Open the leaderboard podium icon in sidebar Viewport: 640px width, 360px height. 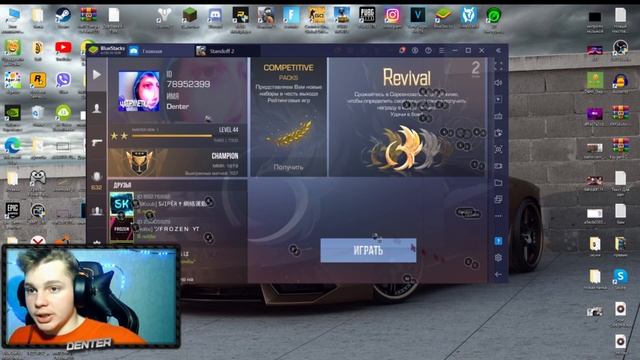coord(97,211)
